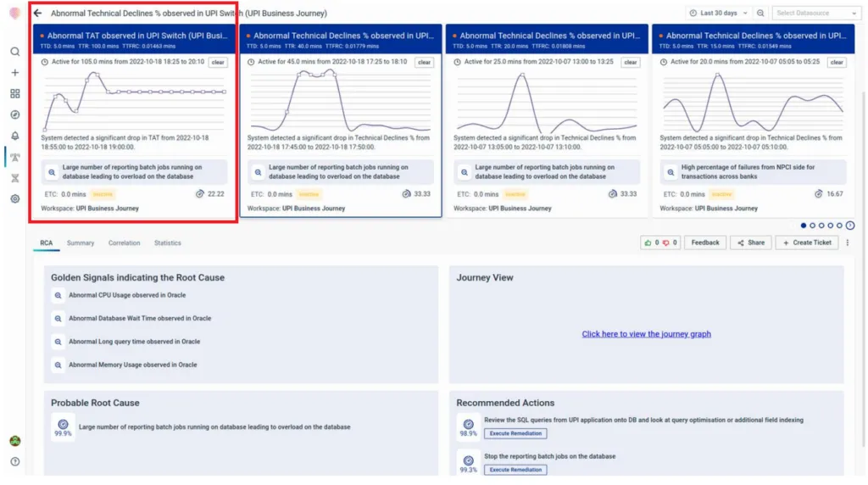Click the Create Ticket button
This screenshot has height=485, width=868.
[x=807, y=242]
